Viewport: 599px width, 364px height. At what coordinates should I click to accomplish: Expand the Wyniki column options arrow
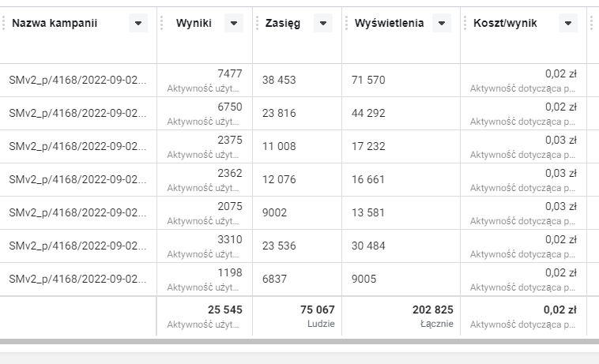pos(234,24)
